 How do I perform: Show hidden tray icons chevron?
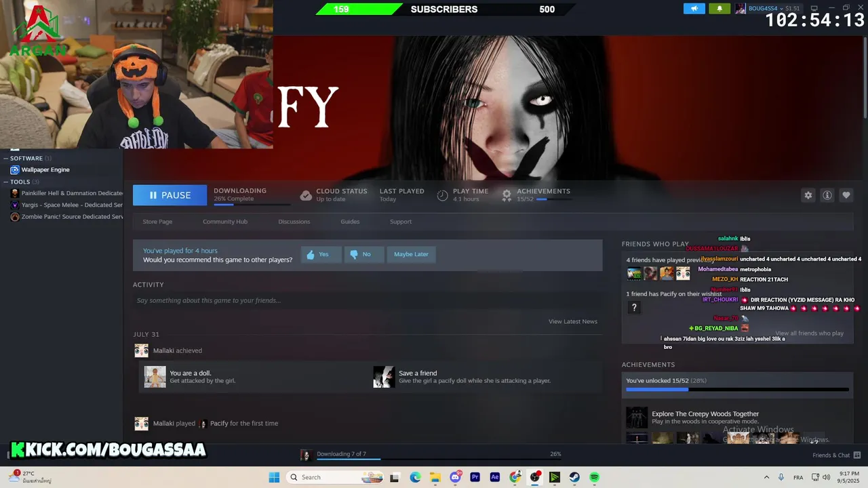(x=767, y=477)
